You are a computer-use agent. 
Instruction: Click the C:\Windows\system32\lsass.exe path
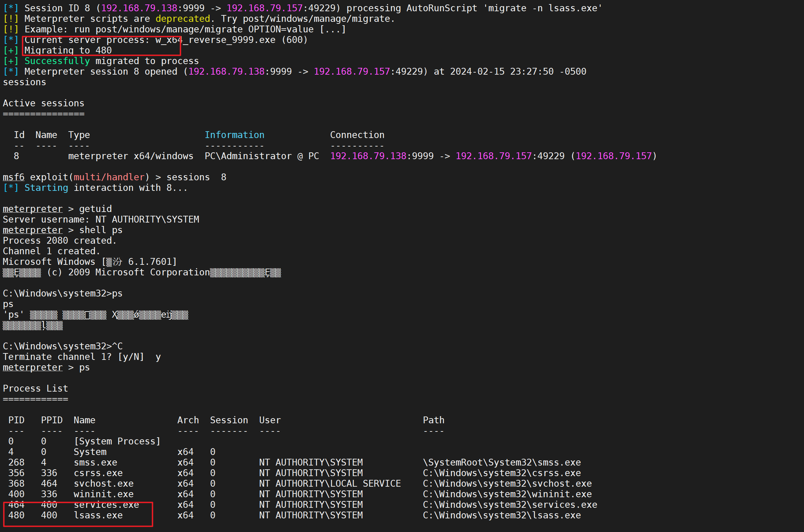(x=502, y=515)
